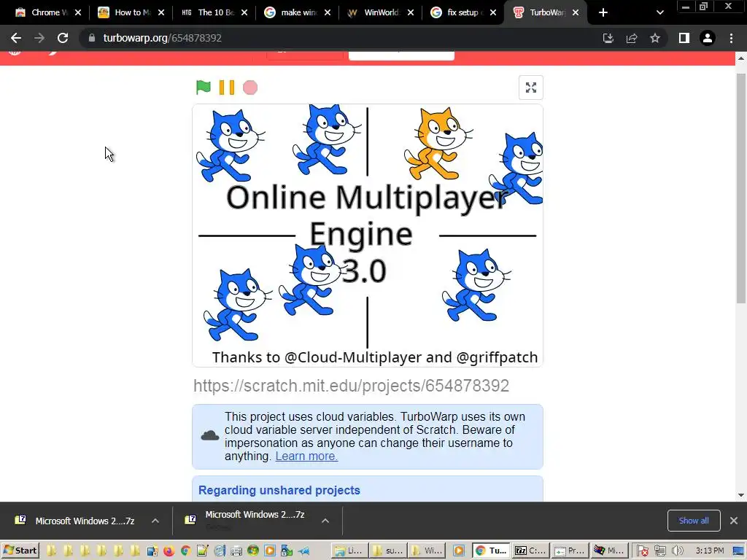Expand the tab search dropdown
This screenshot has height=560, width=747.
click(659, 12)
